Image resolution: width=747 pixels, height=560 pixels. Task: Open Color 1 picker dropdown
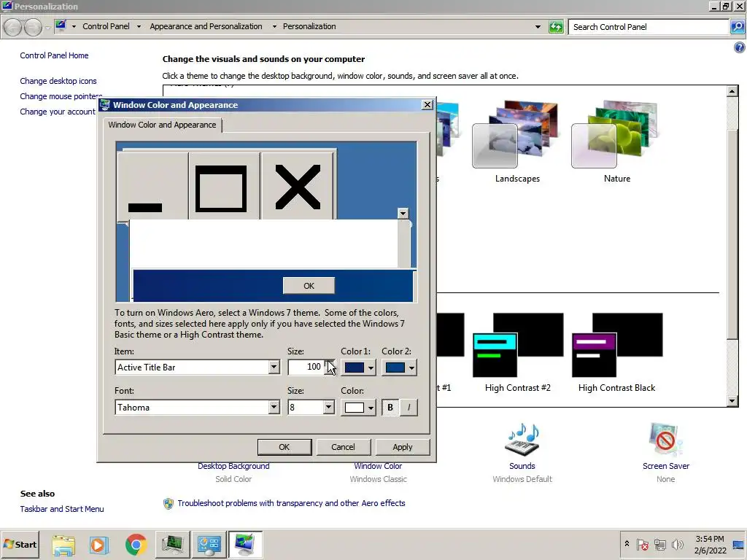tap(358, 367)
